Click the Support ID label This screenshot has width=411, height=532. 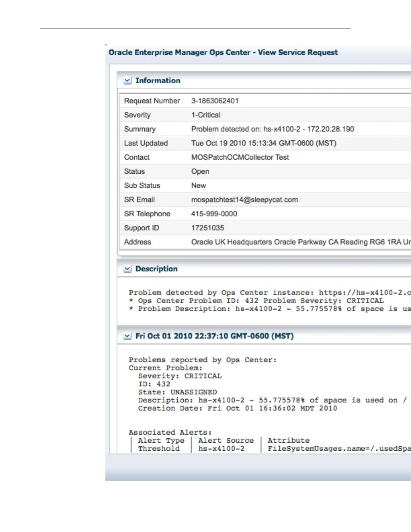click(x=141, y=228)
